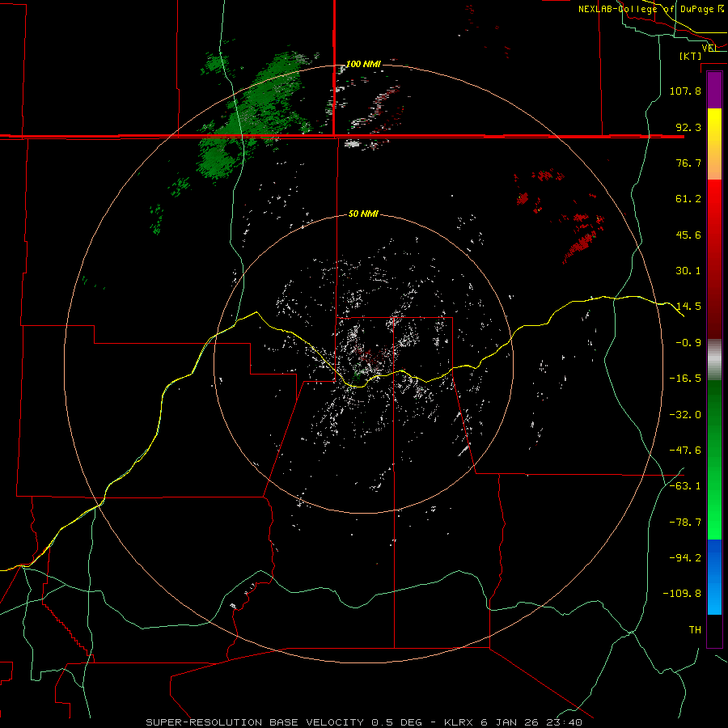Screen dimensions: 728x728
Task: Click the 30.1 velocity scale value
Action: click(688, 271)
